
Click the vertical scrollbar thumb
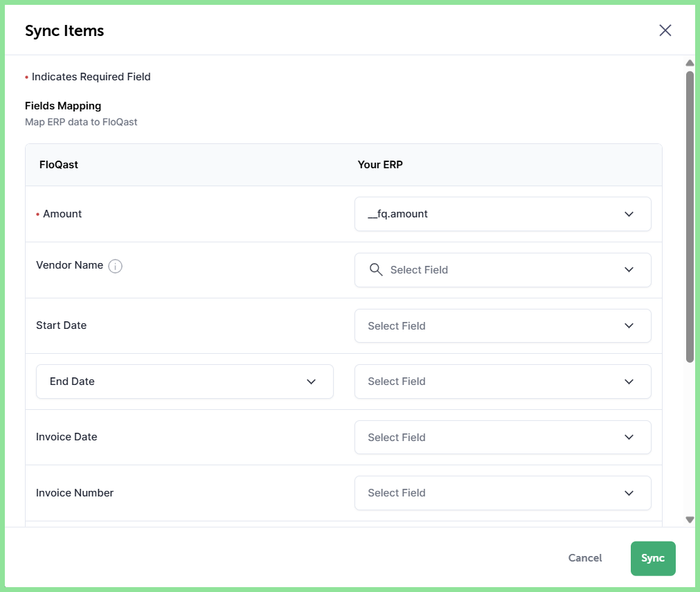pos(690,217)
